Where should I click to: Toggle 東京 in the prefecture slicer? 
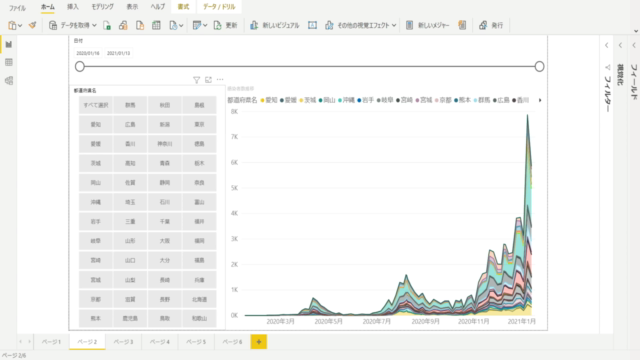[199, 124]
